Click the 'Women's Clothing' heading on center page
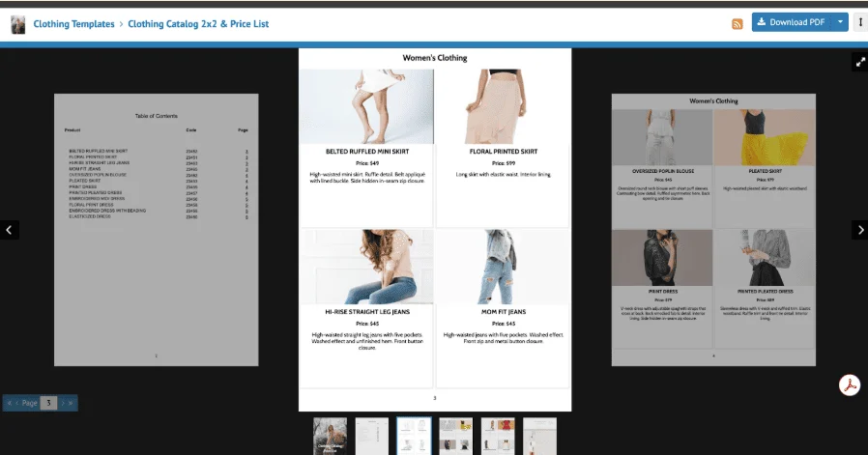This screenshot has width=868, height=455. 435,58
